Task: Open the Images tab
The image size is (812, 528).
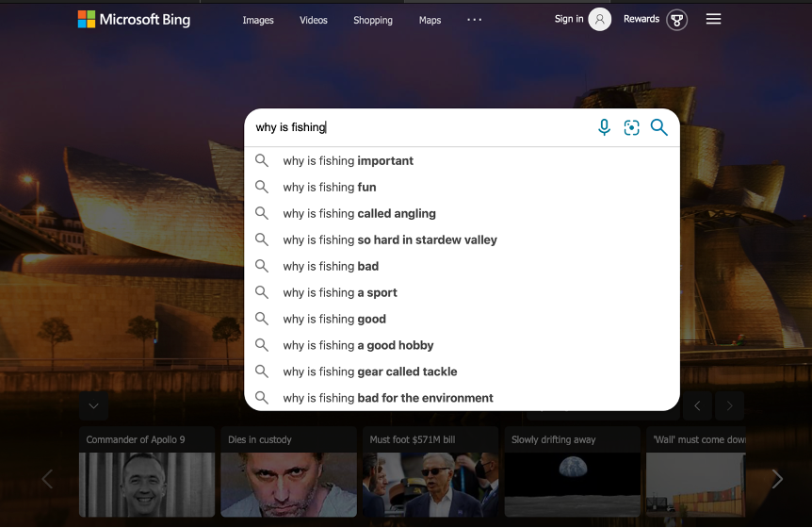Action: click(x=258, y=20)
